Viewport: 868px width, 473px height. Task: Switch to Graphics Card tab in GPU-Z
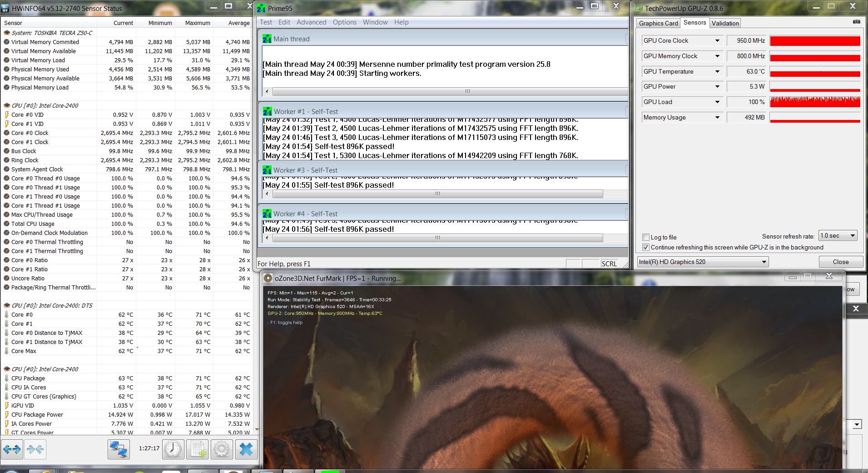pyautogui.click(x=658, y=23)
